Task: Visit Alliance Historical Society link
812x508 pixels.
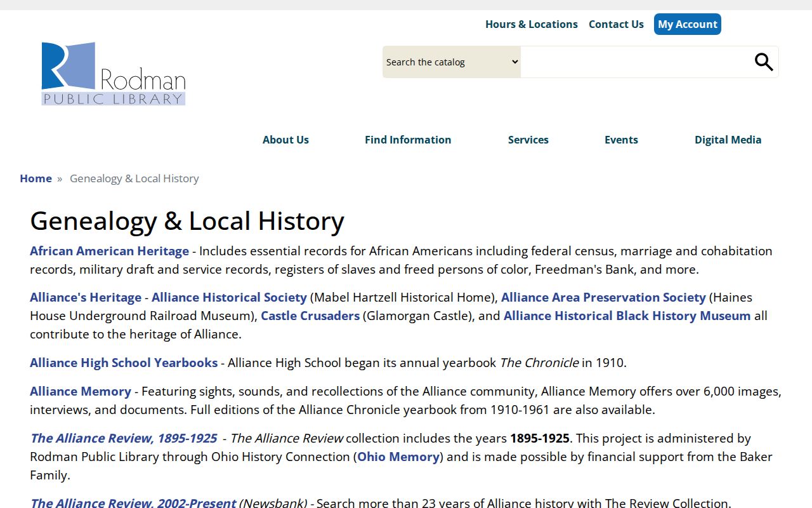Action: [x=229, y=297]
